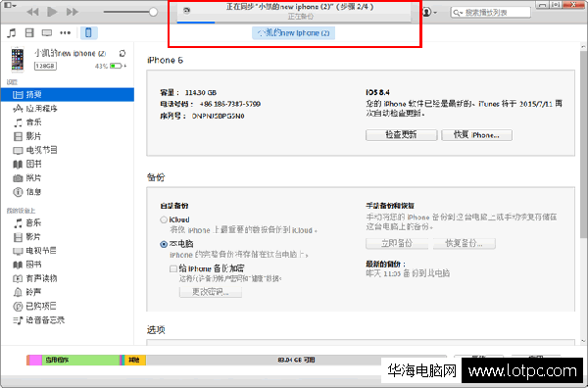Screen dimensions: 588x388
Task: Click the serial number DNPNJSBPG5N0
Action: (218, 117)
